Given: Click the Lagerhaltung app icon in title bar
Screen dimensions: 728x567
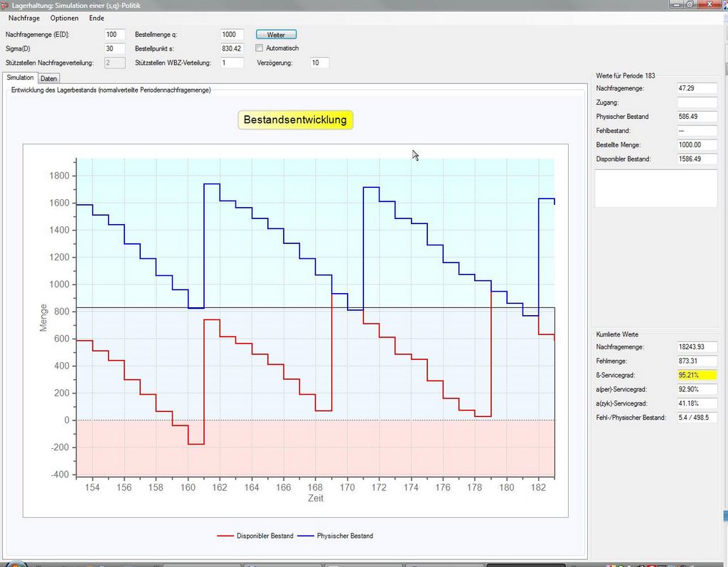Looking at the screenshot, I should [6, 5].
